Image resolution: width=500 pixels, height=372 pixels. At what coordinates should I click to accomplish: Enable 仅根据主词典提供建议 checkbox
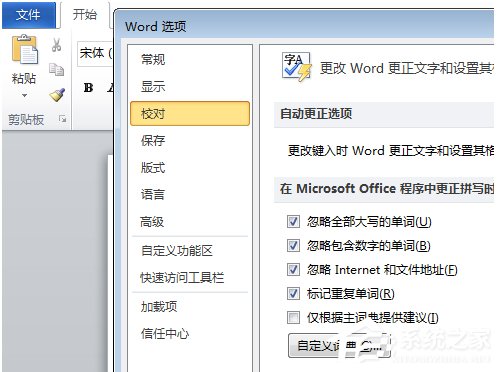coord(293,317)
